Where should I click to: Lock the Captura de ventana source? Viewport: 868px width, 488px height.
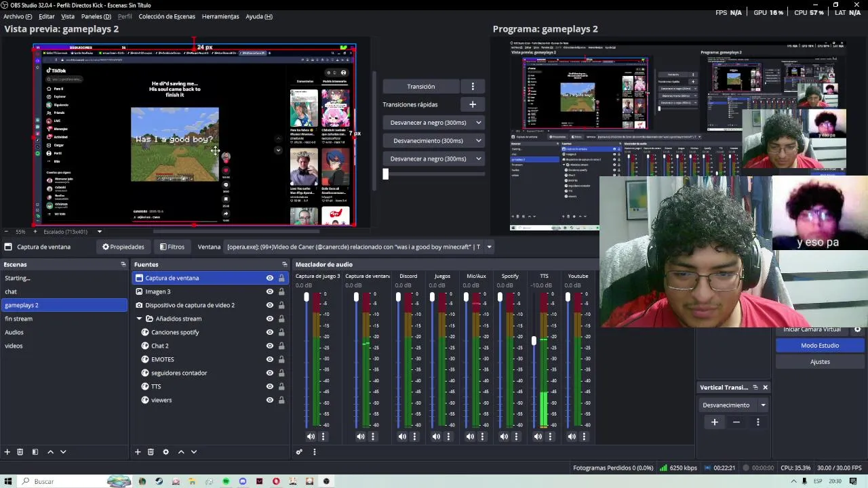pos(281,278)
